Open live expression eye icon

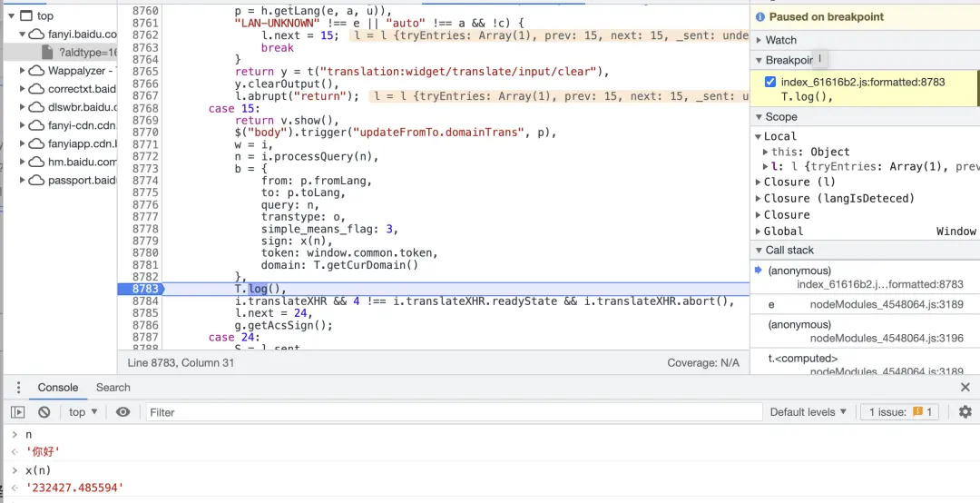(x=122, y=412)
